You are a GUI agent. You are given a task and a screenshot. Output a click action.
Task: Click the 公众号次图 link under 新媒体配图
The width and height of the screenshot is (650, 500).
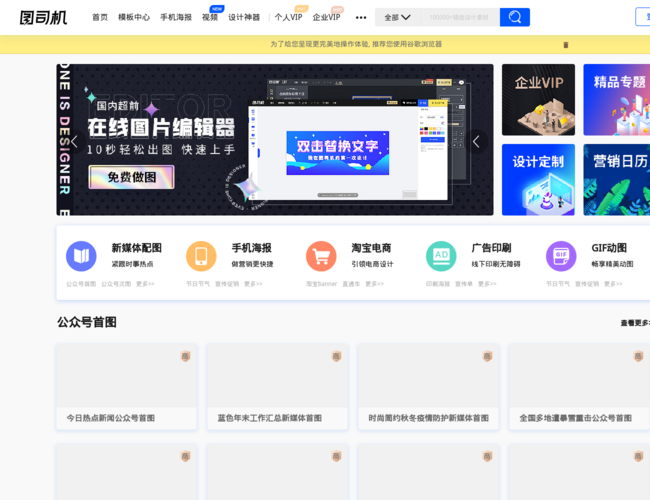pos(116,284)
